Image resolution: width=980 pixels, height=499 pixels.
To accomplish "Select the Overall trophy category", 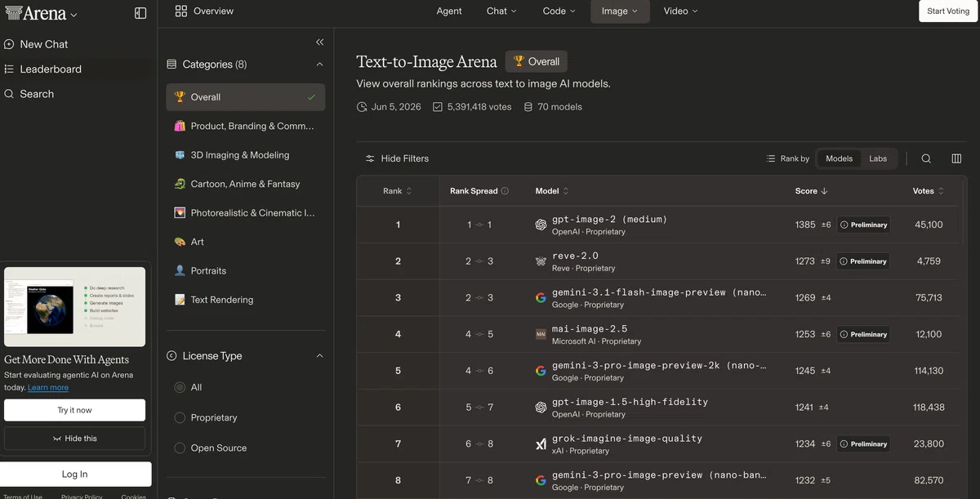I will (x=245, y=97).
